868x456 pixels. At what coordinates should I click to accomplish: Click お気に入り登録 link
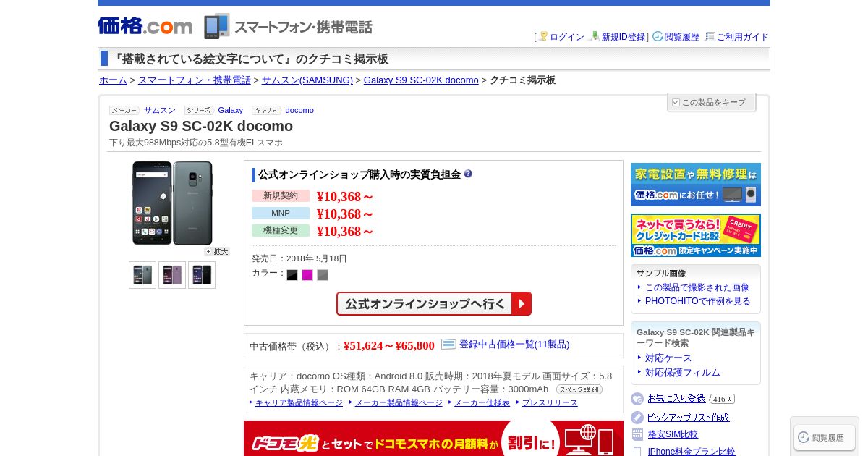click(x=676, y=399)
